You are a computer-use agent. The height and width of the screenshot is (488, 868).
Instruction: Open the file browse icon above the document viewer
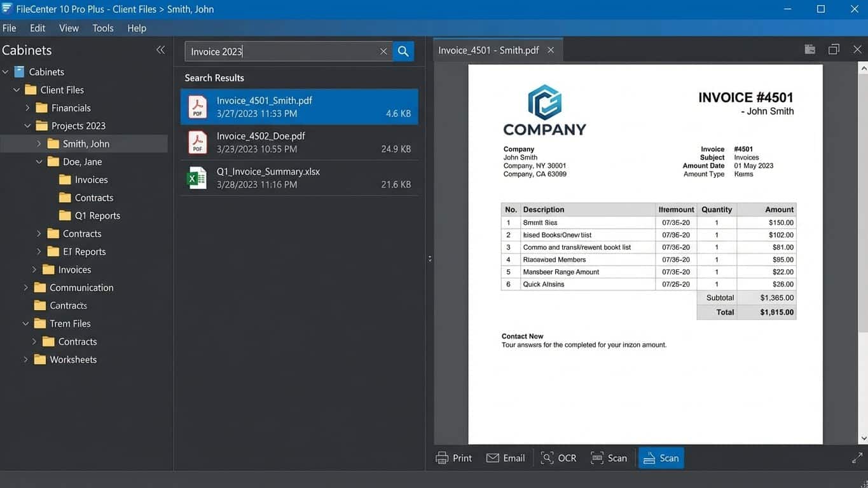tap(809, 49)
